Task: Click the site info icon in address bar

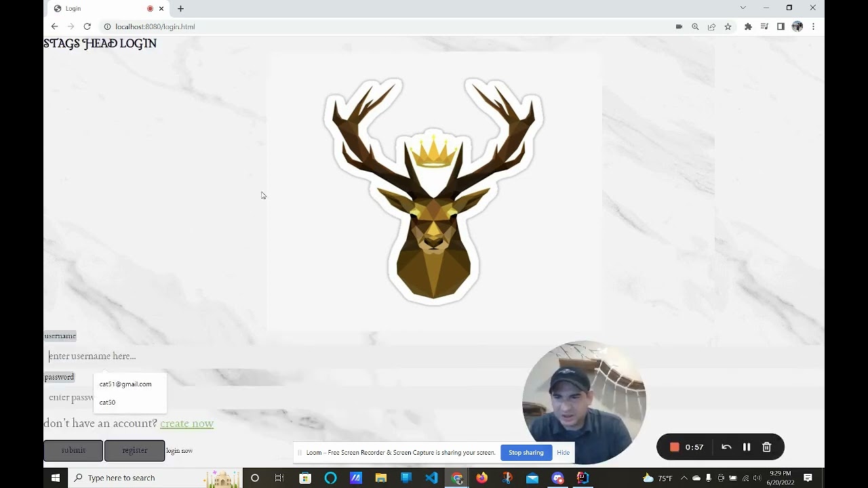Action: point(107,26)
